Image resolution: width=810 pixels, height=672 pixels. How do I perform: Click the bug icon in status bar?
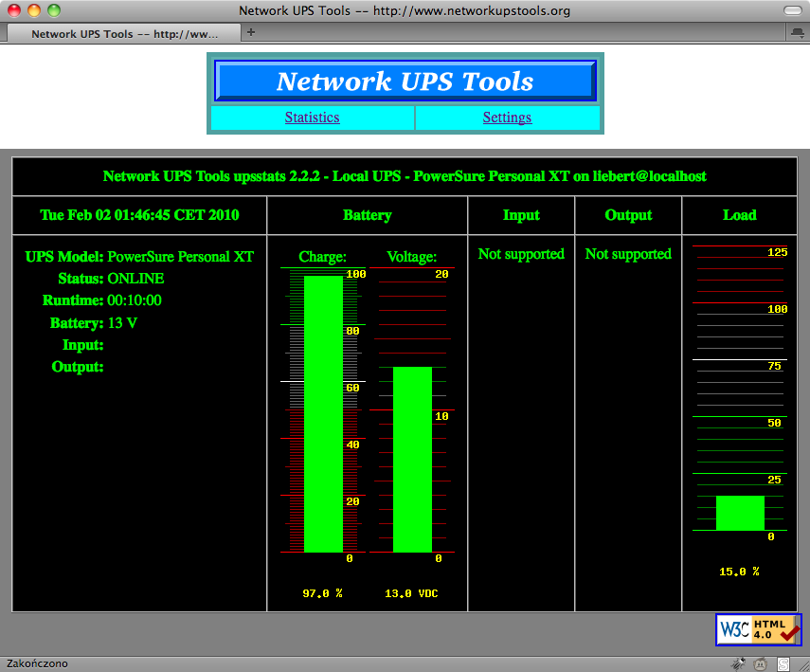pyautogui.click(x=738, y=663)
